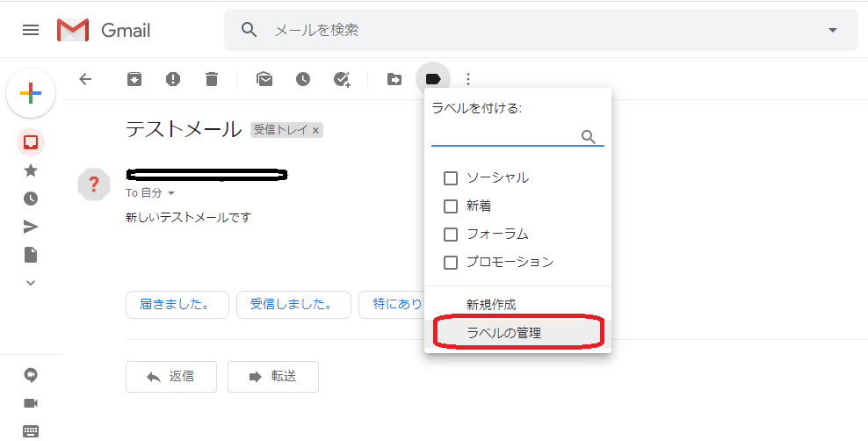This screenshot has width=868, height=441.
Task: Check the ソーシャル label checkbox
Action: point(451,178)
